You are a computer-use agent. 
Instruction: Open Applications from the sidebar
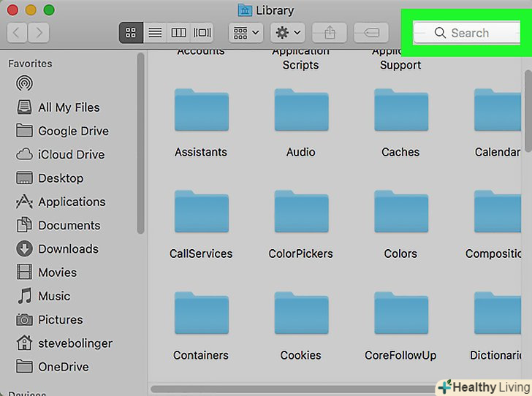[61, 202]
